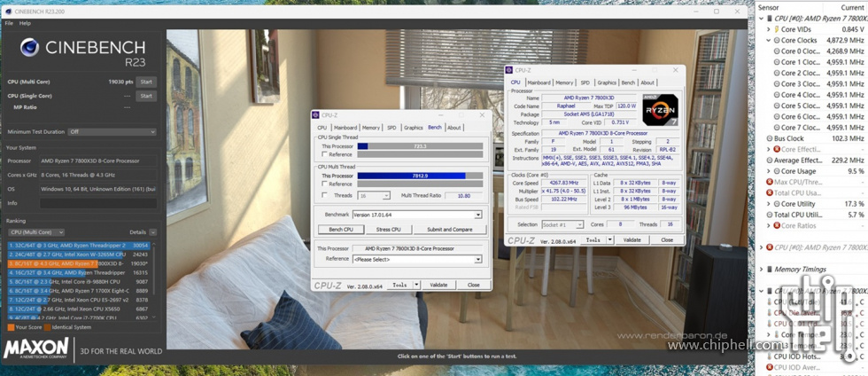The width and height of the screenshot is (868, 376).
Task: Open the Cinebench File menu
Action: coord(9,23)
